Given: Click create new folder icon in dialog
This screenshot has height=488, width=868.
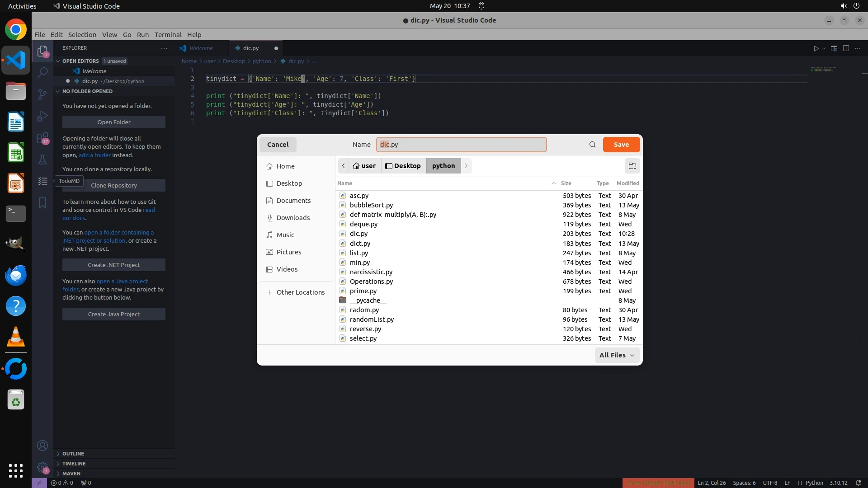Looking at the screenshot, I should tap(632, 166).
